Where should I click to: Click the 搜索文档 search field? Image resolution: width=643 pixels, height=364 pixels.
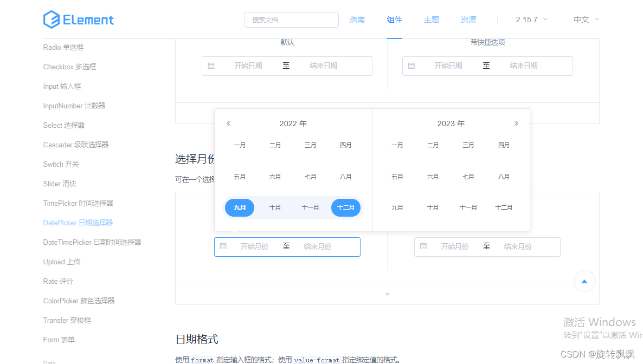(291, 19)
